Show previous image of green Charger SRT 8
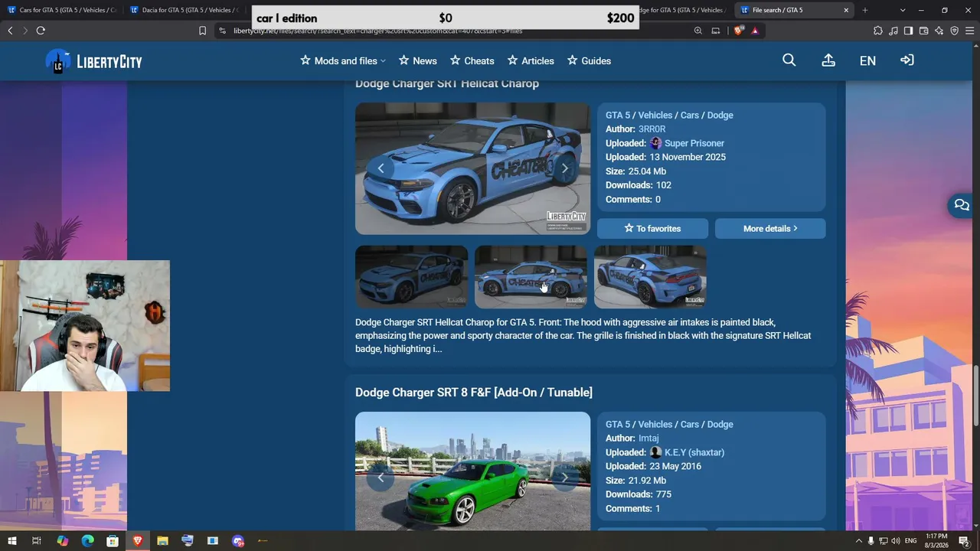Screen dimensions: 980x551 click(381, 478)
